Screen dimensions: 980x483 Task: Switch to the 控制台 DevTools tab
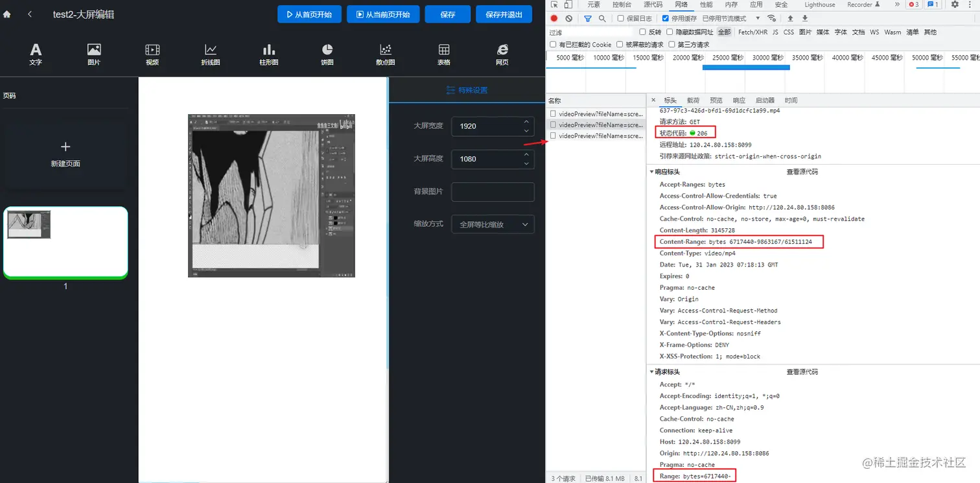(622, 5)
